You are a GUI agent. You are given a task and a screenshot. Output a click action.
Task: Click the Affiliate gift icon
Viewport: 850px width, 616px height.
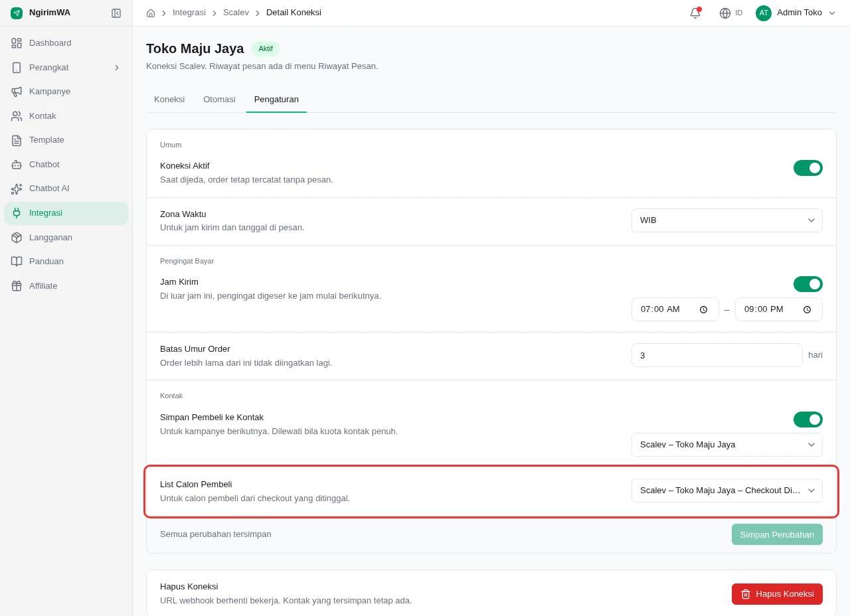[x=17, y=286]
